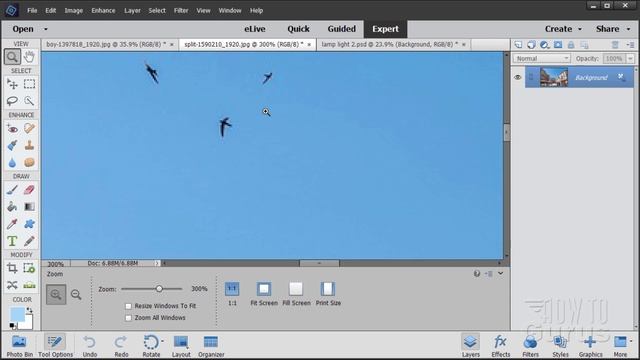Select the Content-Aware Move tool
Viewport: 640px width, 360px height.
12,285
